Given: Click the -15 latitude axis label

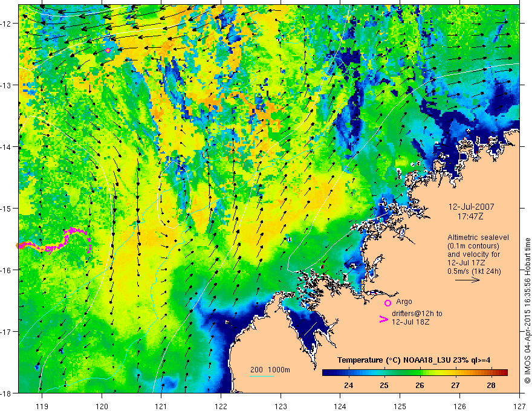Looking at the screenshot, I should (7, 208).
